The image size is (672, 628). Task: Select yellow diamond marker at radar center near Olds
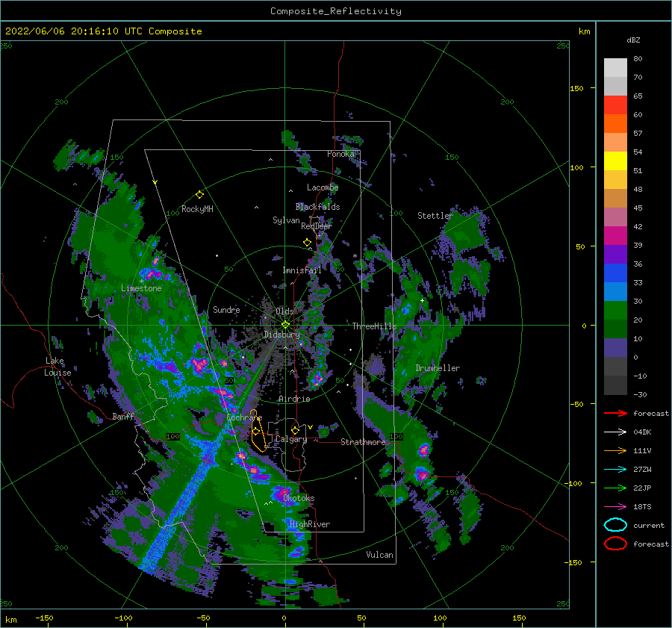point(285,325)
